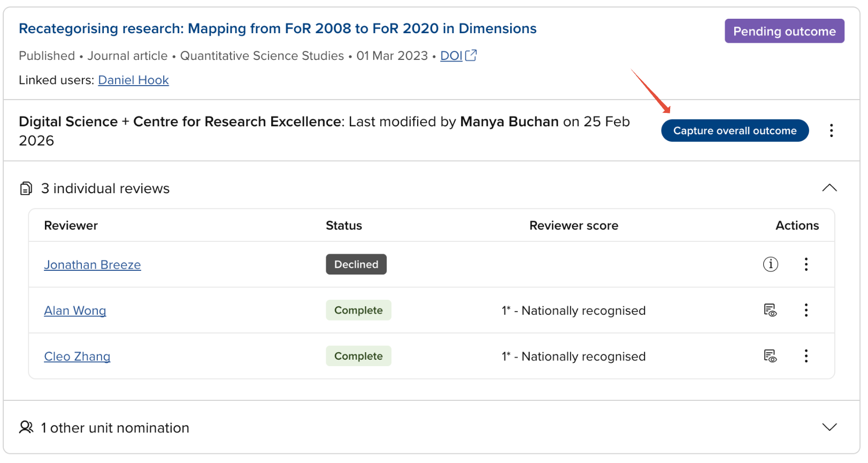868x463 pixels.
Task: View Cleo Zhang's review details icon
Action: coord(770,356)
